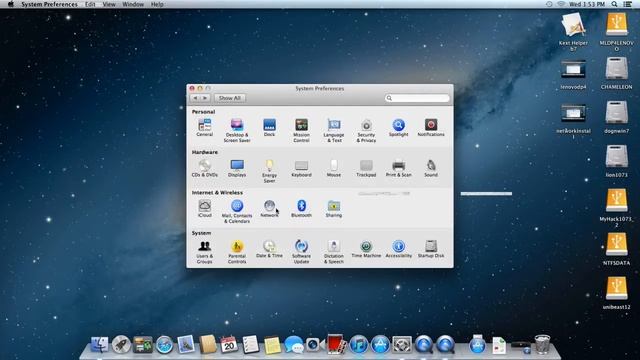Image resolution: width=640 pixels, height=360 pixels.
Task: Open the View menu
Action: [x=109, y=4]
